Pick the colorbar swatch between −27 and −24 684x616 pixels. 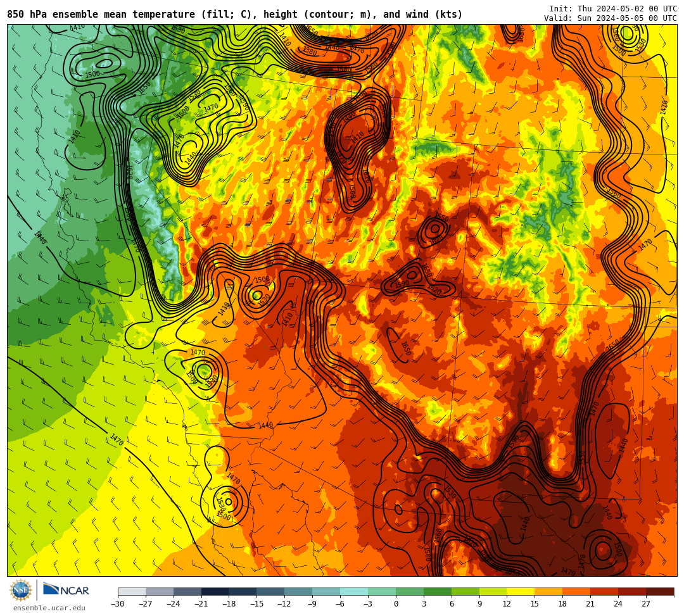click(160, 591)
